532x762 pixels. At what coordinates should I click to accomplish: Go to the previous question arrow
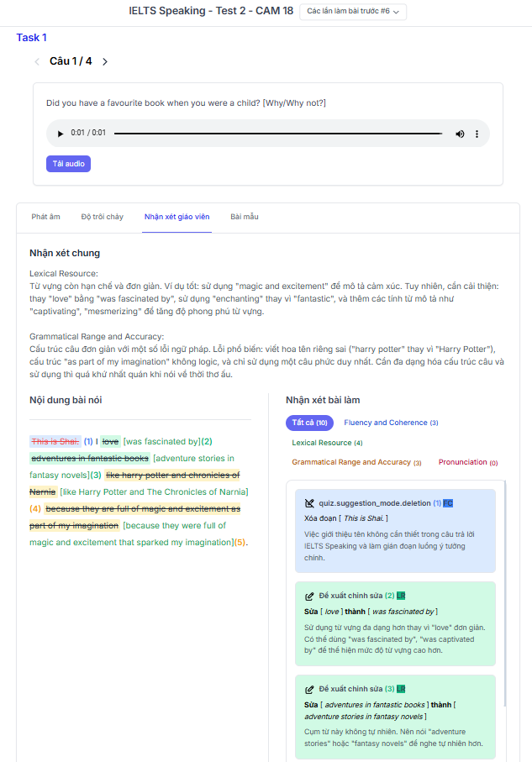point(37,61)
